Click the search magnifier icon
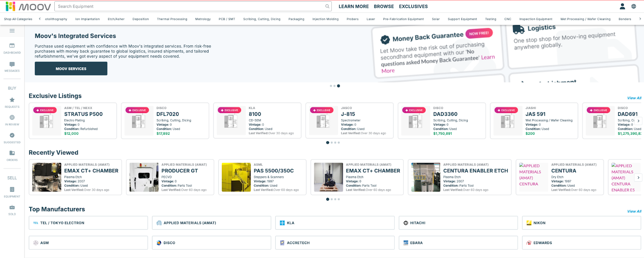This screenshot has height=258, width=644. tap(327, 6)
